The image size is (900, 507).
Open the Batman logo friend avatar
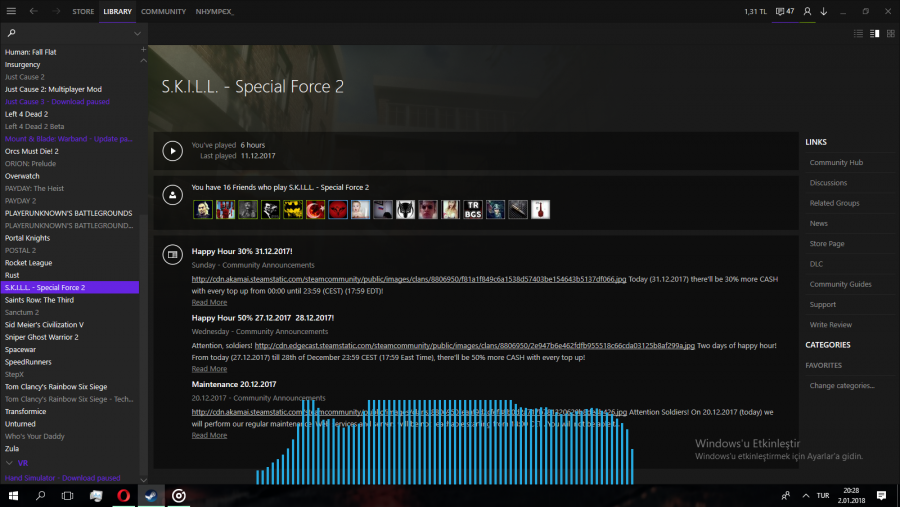pyautogui.click(x=293, y=210)
